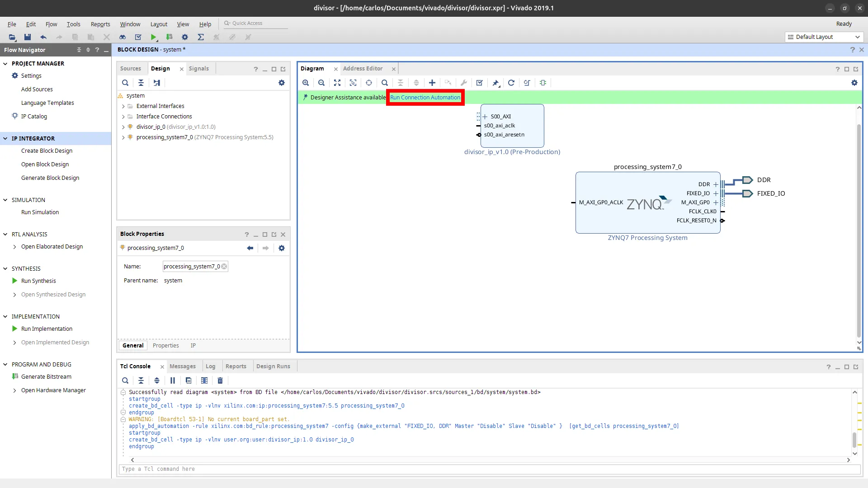The width and height of the screenshot is (868, 488).
Task: Collapse the PROJECT MANAGER section
Action: coord(5,64)
